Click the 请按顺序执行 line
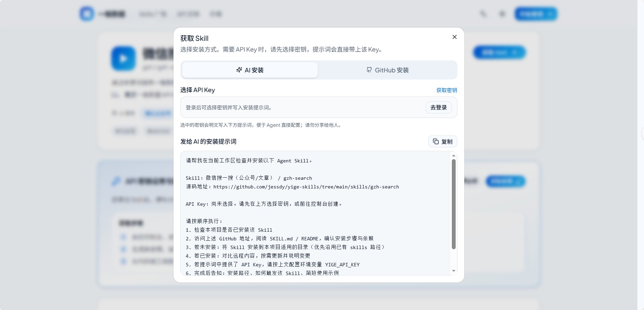This screenshot has height=310, width=644. pyautogui.click(x=204, y=221)
